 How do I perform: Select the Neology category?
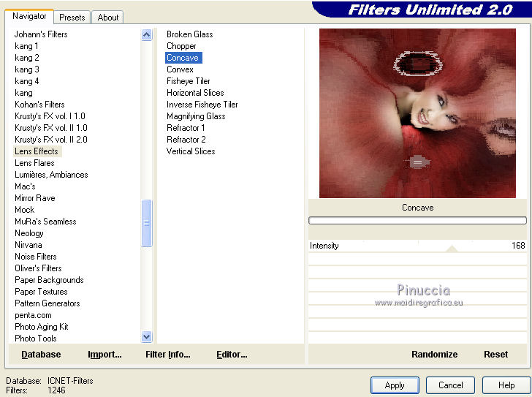(28, 233)
